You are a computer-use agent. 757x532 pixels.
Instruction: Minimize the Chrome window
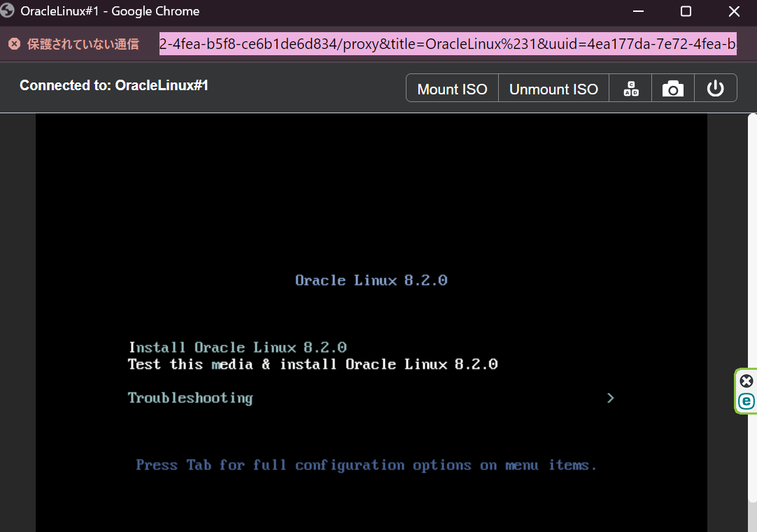tap(638, 11)
